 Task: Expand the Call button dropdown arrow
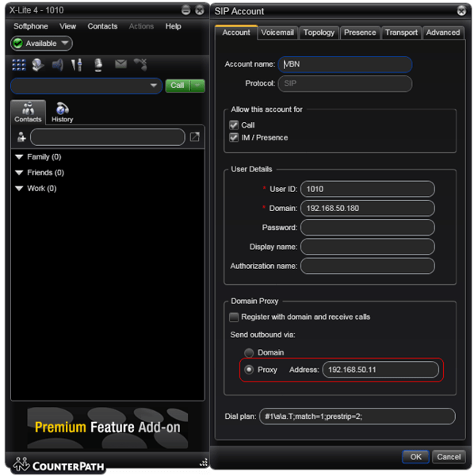[x=197, y=86]
